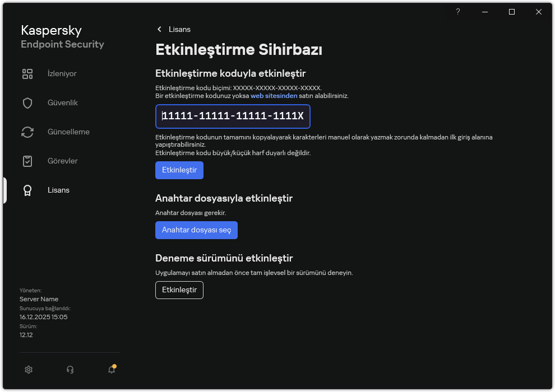Open the web sitesinden link

274,95
